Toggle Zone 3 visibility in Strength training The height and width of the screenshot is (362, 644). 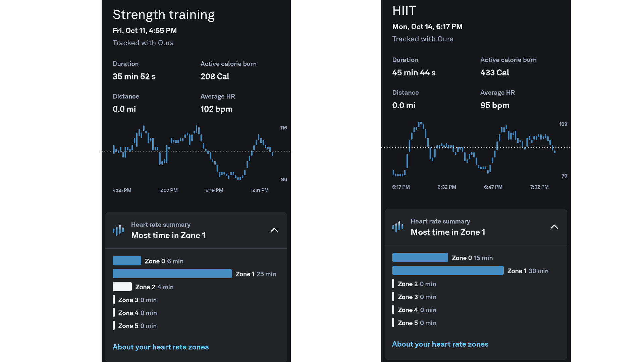114,300
